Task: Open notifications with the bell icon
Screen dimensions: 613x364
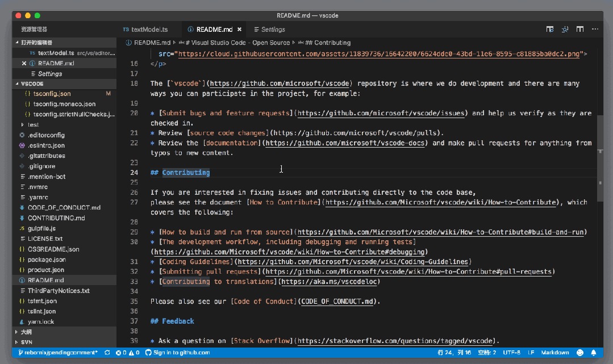Action: coord(593,353)
